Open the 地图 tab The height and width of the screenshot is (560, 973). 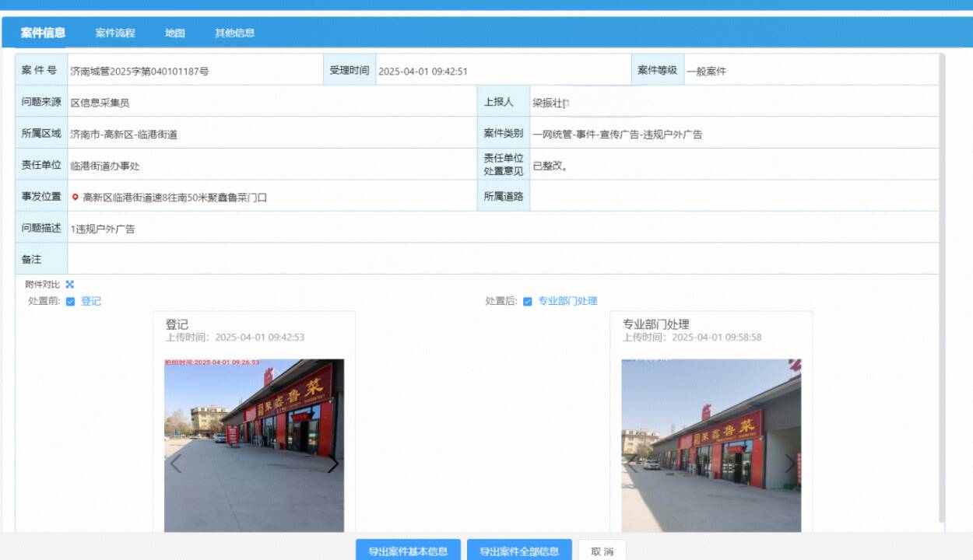[175, 33]
